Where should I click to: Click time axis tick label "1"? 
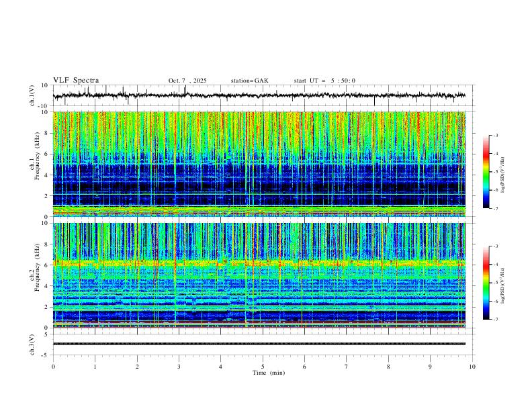coord(95,367)
